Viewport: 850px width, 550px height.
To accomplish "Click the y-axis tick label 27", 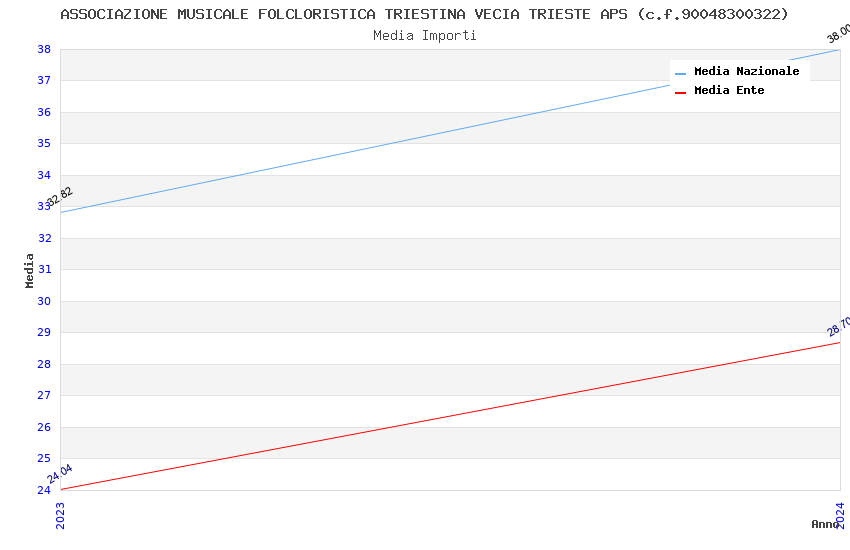I will pyautogui.click(x=44, y=396).
